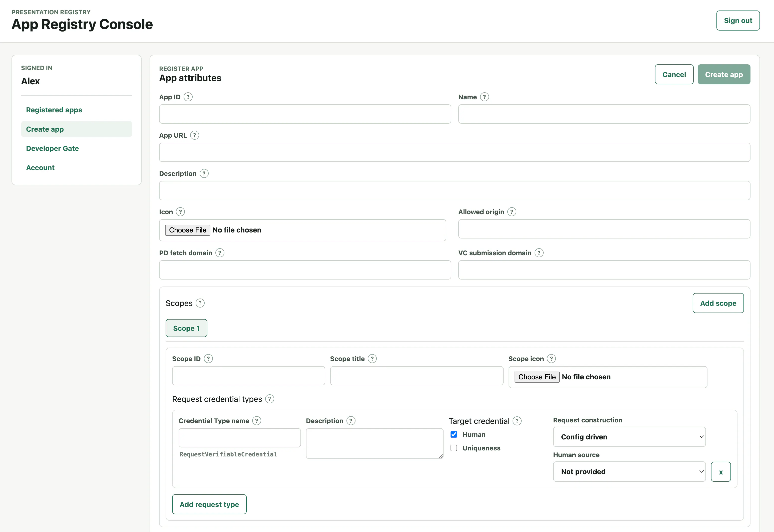Click the Scope ID input field
Image resolution: width=774 pixels, height=532 pixels.
coord(249,376)
